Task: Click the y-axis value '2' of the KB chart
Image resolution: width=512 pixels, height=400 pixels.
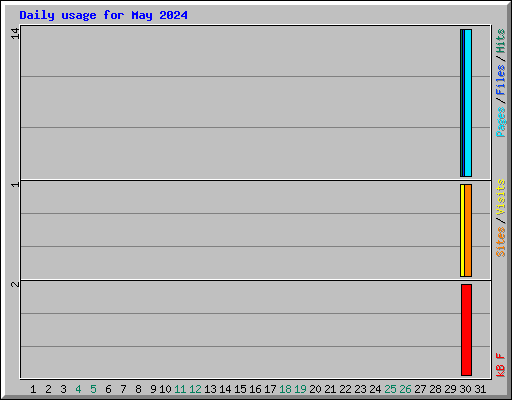Action: click(x=15, y=284)
